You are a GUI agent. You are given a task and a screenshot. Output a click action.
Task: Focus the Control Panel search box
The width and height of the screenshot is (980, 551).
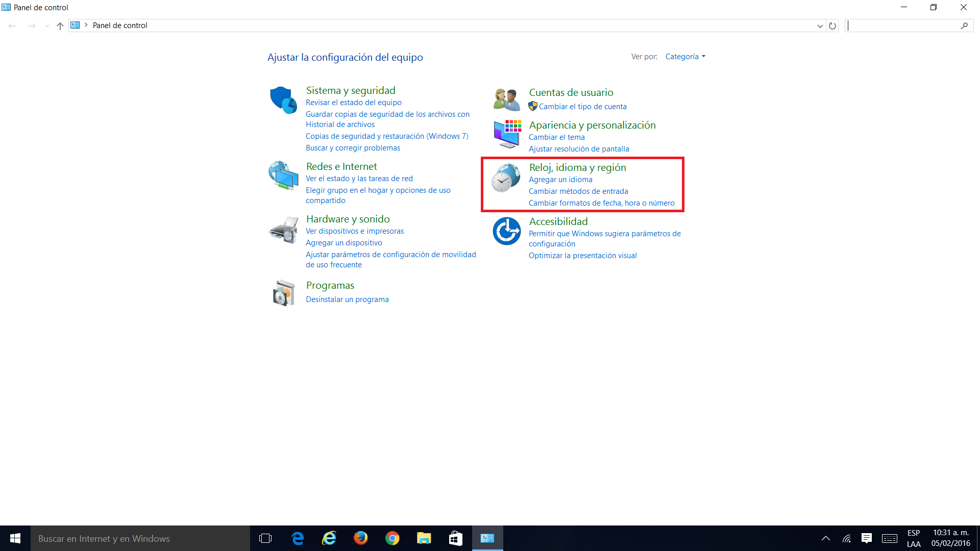pos(902,26)
